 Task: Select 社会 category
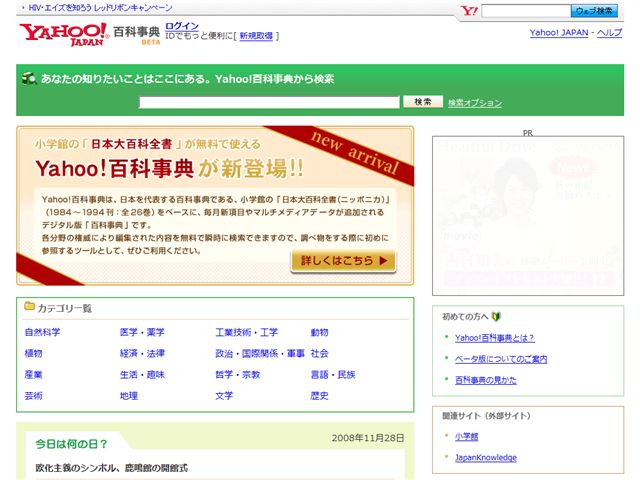click(x=319, y=353)
